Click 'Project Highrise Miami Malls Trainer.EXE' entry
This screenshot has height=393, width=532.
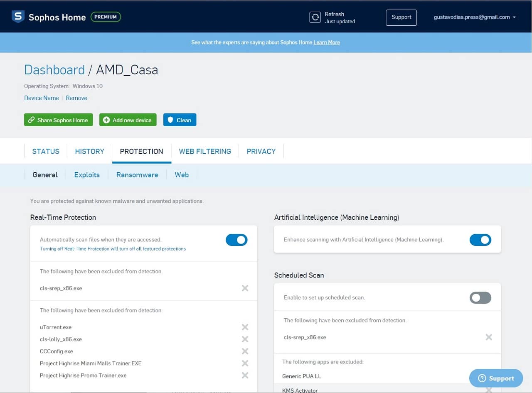point(91,364)
